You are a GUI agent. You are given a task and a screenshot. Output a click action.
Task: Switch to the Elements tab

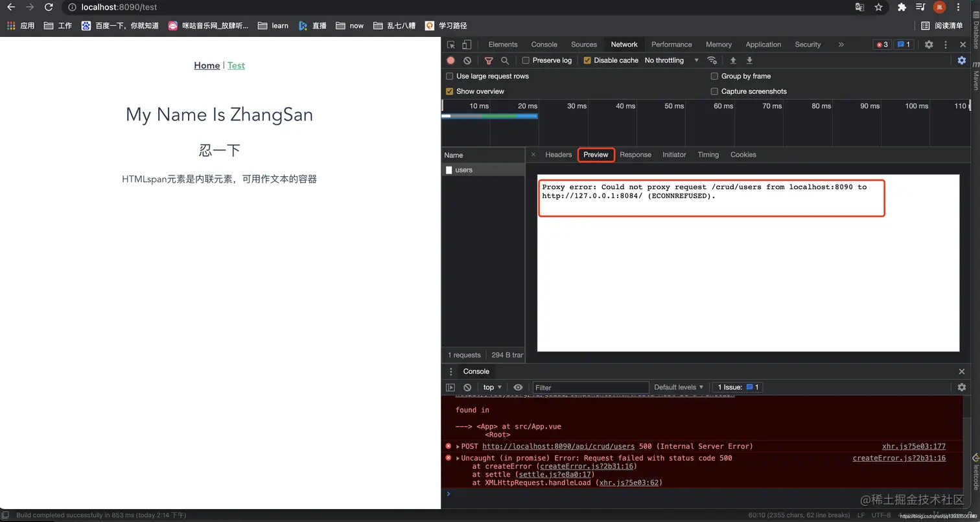pos(503,45)
